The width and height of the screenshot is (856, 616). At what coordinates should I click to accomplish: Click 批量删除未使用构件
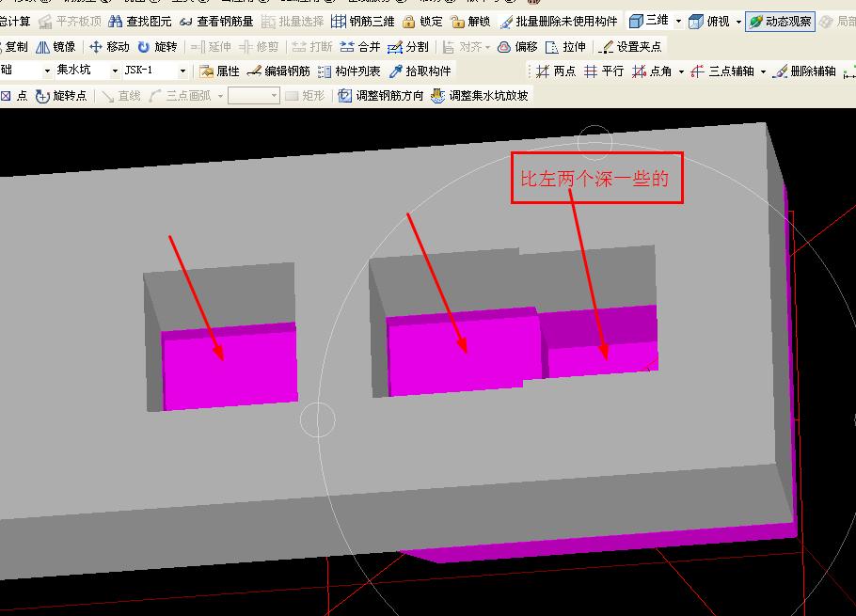tap(558, 22)
